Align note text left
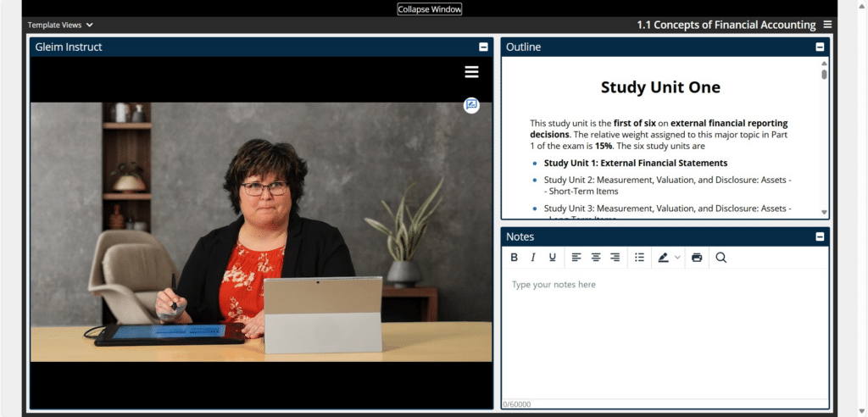The image size is (868, 417). pos(576,257)
